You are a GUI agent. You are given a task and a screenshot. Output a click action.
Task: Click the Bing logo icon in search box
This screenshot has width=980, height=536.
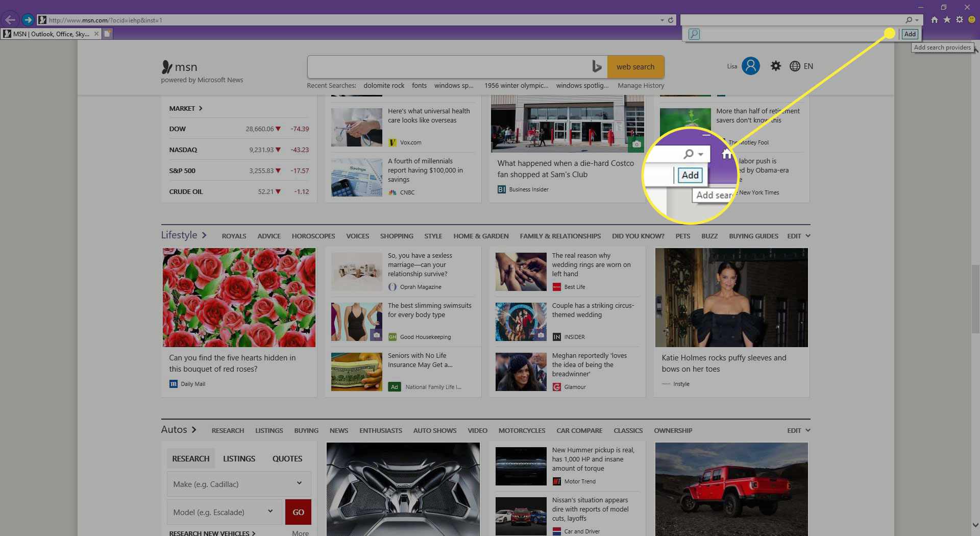pyautogui.click(x=596, y=66)
